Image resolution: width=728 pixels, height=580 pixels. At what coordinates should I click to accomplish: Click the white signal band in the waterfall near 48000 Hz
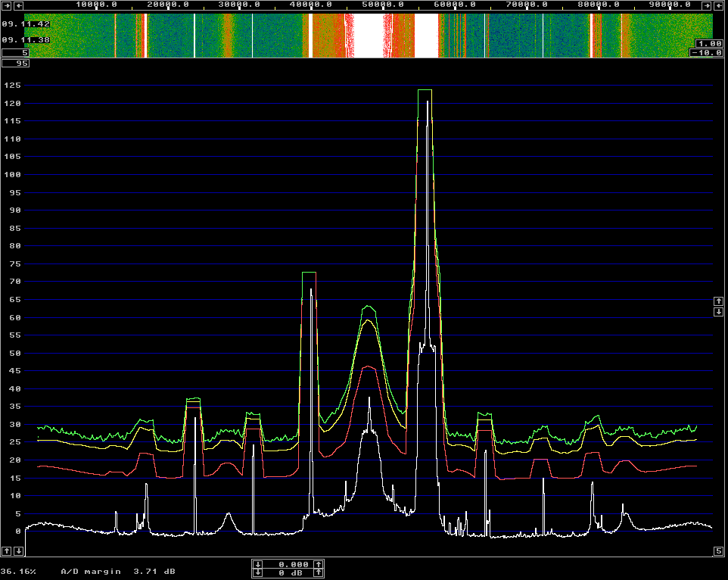click(369, 36)
